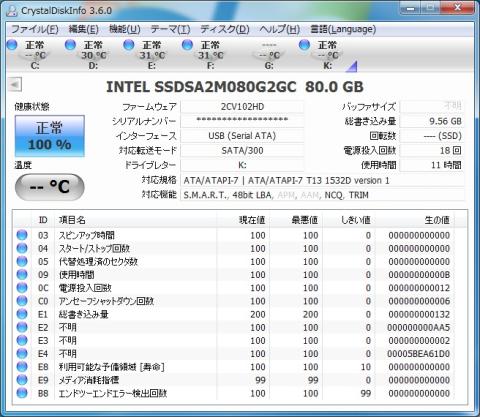The height and width of the screenshot is (417, 480).
Task: Click the rotation value ---- (SSD)
Action: pos(432,136)
